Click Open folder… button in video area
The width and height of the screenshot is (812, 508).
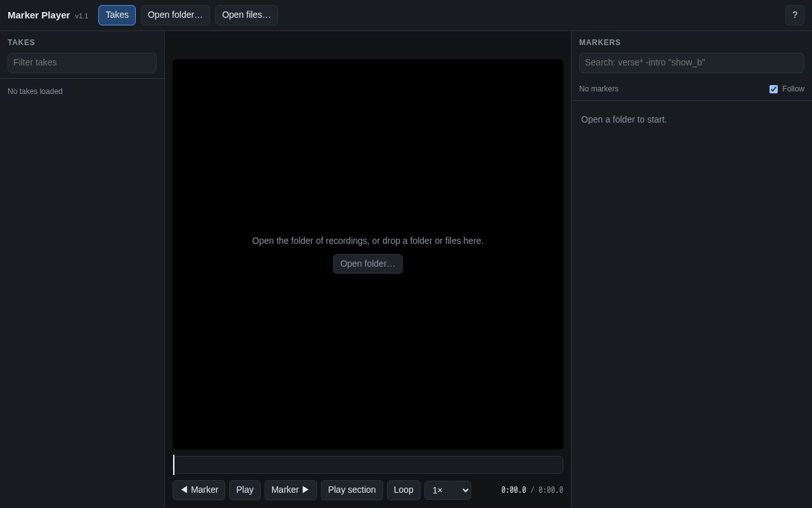(368, 264)
